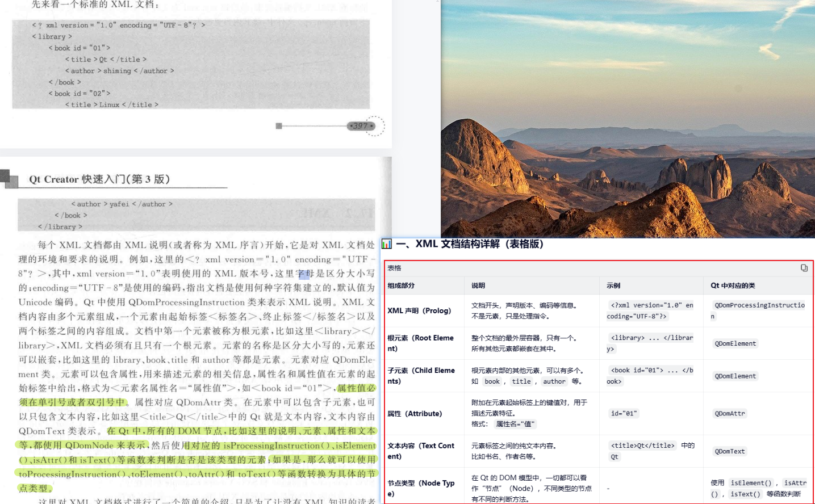The height and width of the screenshot is (504, 815).
Task: Click the <author>yafei</author> line
Action: (122, 204)
